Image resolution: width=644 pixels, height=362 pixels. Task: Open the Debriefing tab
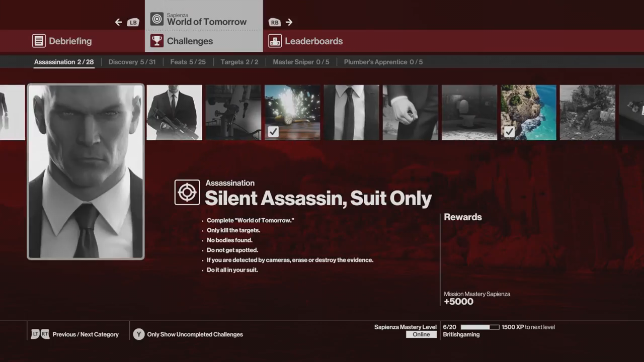[x=62, y=41]
